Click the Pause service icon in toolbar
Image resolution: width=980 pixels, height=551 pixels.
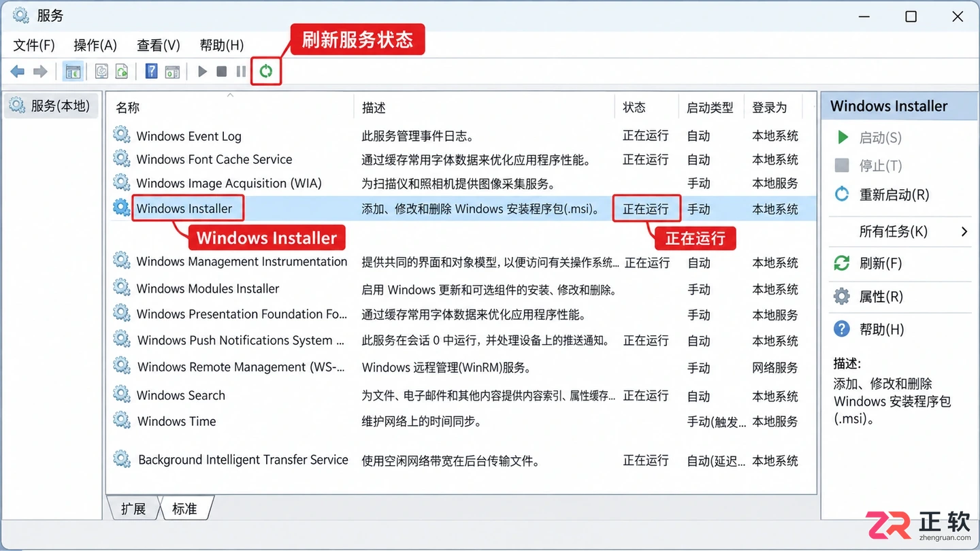(x=241, y=71)
